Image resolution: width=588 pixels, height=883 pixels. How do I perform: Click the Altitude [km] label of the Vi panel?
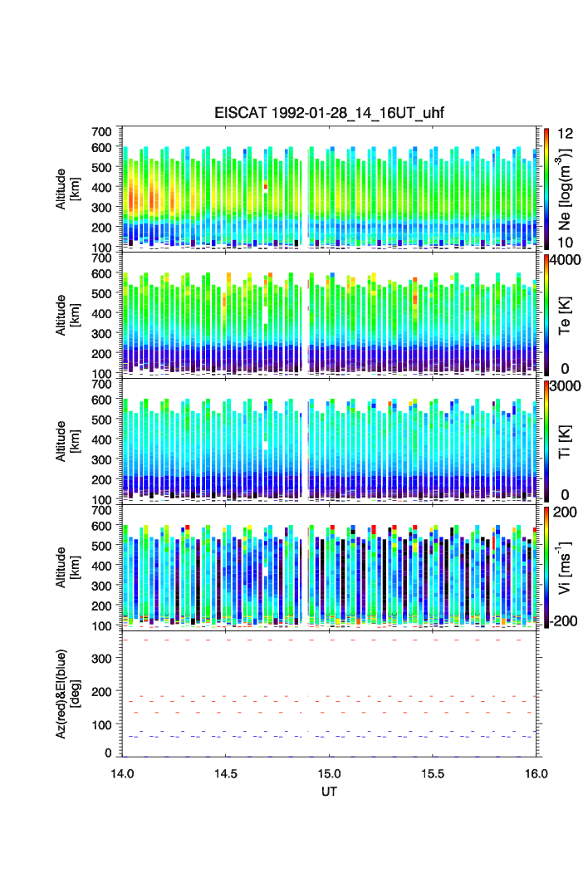pyautogui.click(x=67, y=567)
